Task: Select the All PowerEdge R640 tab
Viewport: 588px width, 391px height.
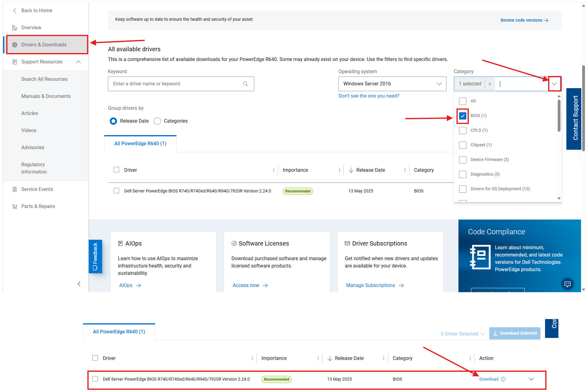Action: tap(140, 144)
